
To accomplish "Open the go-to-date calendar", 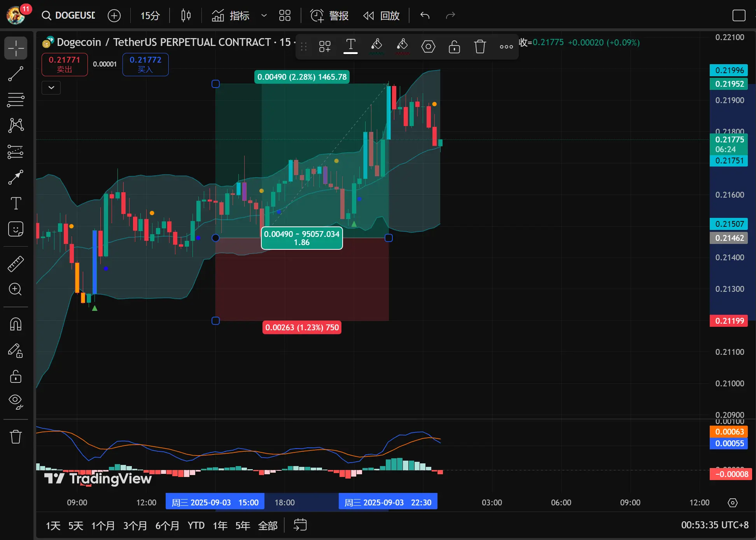I will 300,525.
